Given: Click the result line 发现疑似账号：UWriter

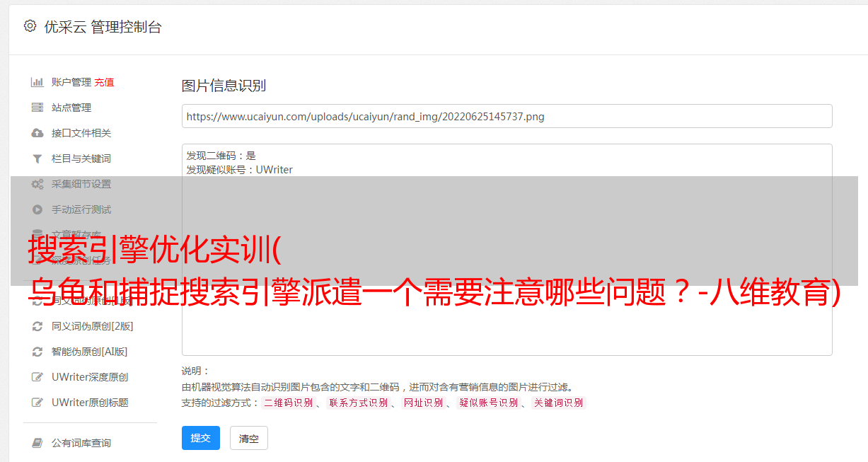Looking at the screenshot, I should 240,170.
